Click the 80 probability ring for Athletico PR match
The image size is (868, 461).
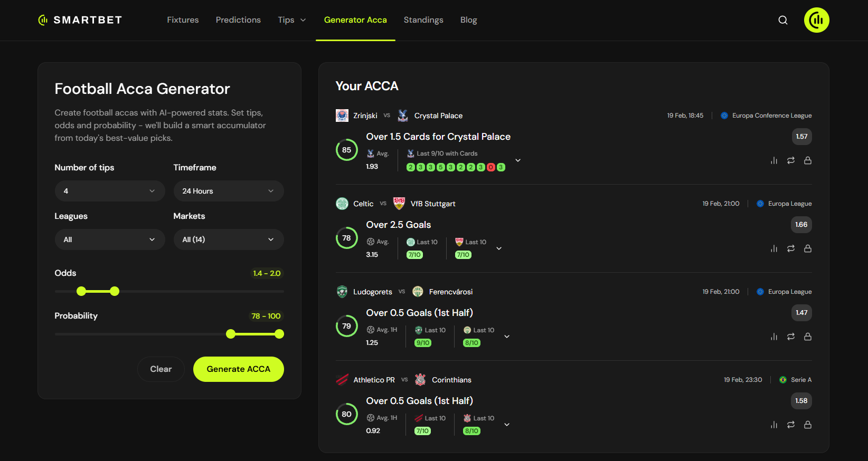tap(347, 414)
